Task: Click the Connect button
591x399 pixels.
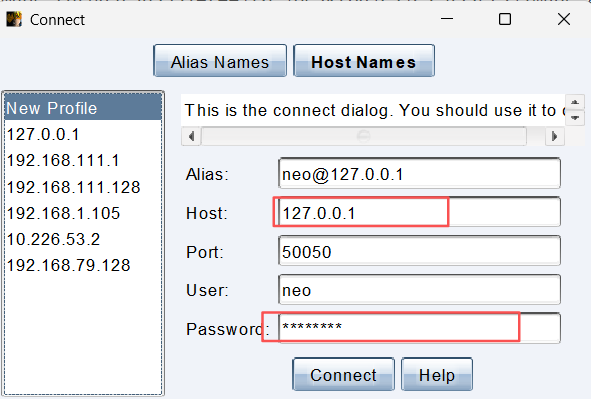Action: [x=343, y=375]
